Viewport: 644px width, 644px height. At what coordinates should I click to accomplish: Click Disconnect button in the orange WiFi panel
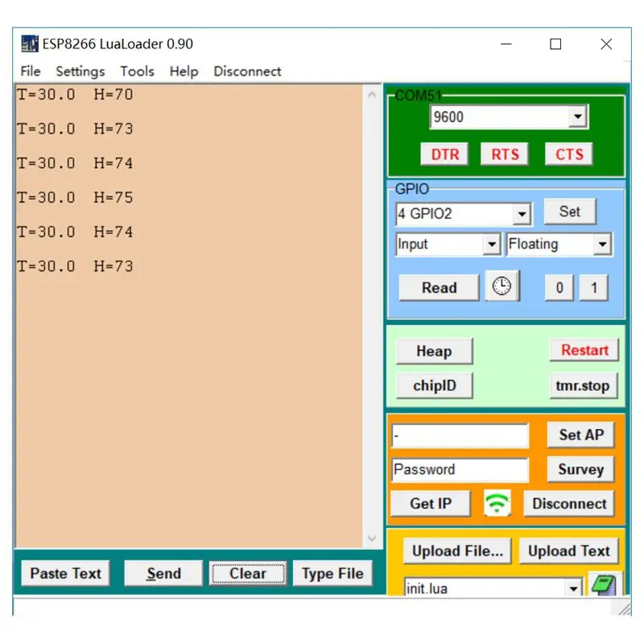tap(569, 504)
